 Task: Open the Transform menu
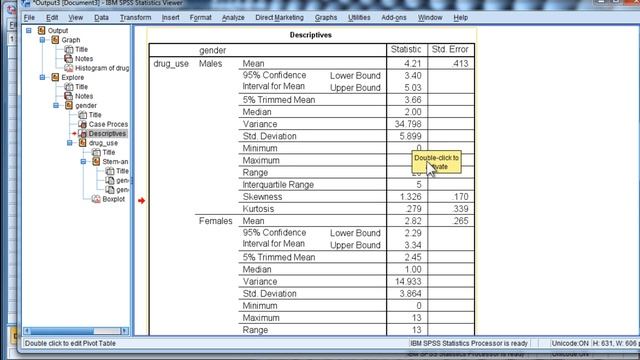tap(136, 18)
